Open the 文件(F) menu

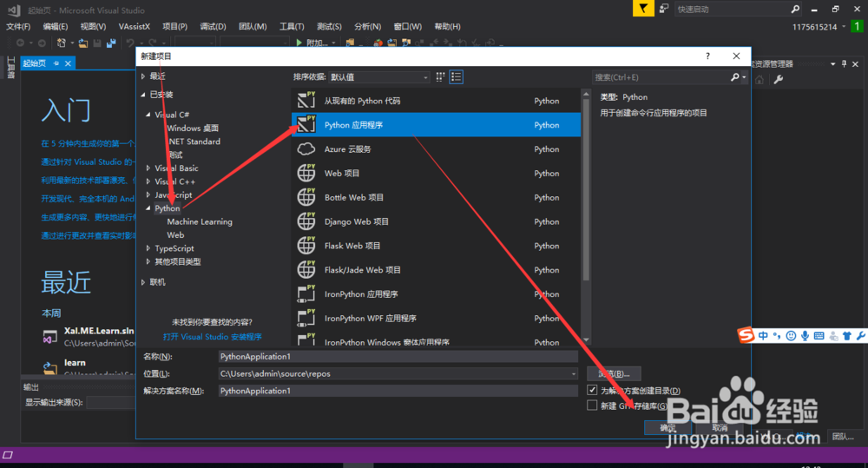(x=18, y=27)
